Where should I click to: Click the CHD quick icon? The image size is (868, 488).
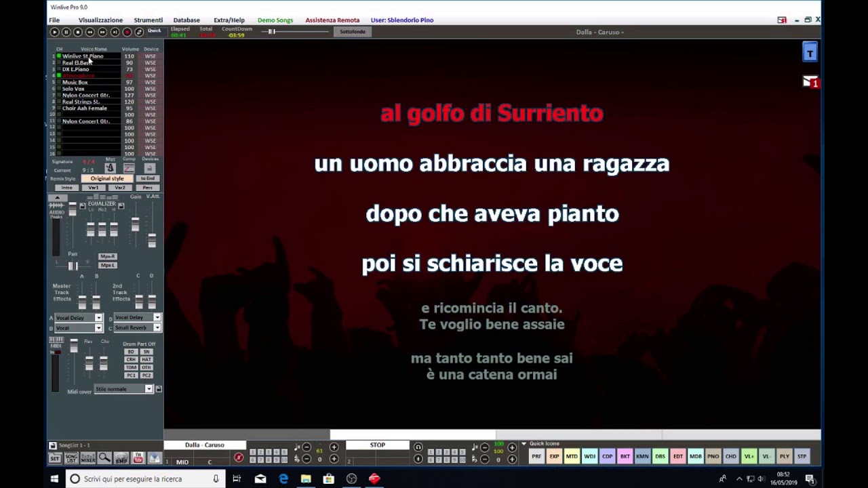(730, 456)
